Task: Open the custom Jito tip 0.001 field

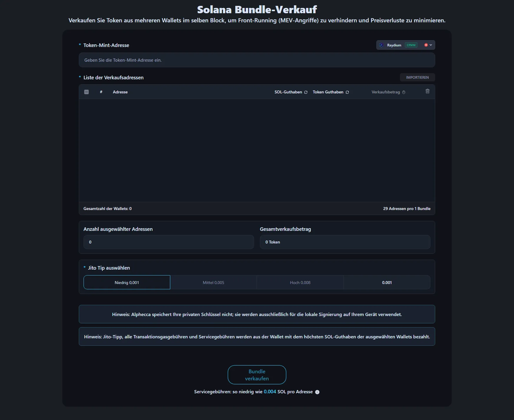Action: 387,282
